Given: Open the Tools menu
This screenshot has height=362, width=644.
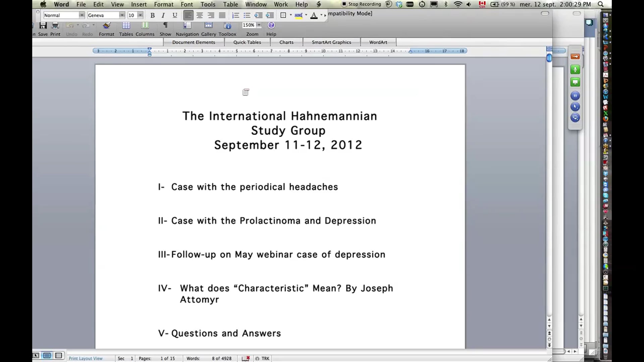Looking at the screenshot, I should pyautogui.click(x=208, y=4).
